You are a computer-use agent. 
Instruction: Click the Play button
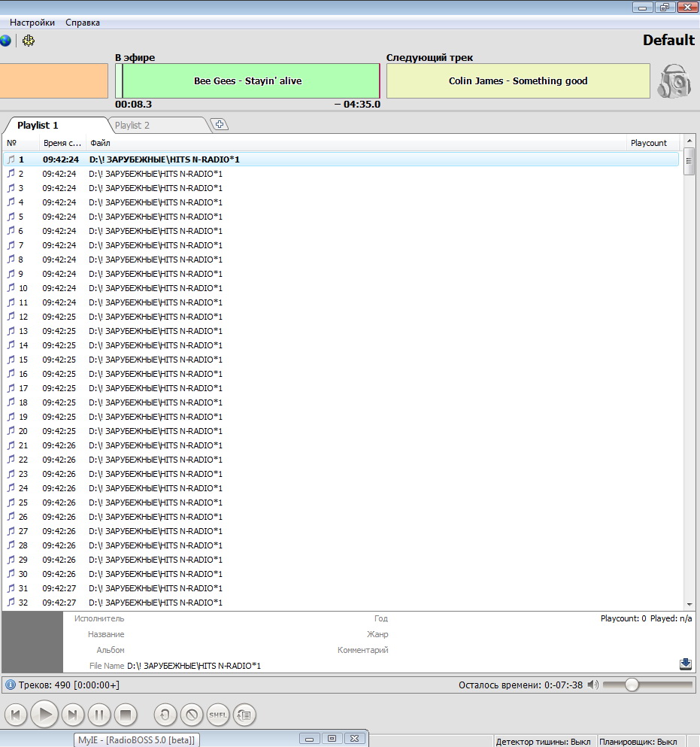pyautogui.click(x=44, y=714)
